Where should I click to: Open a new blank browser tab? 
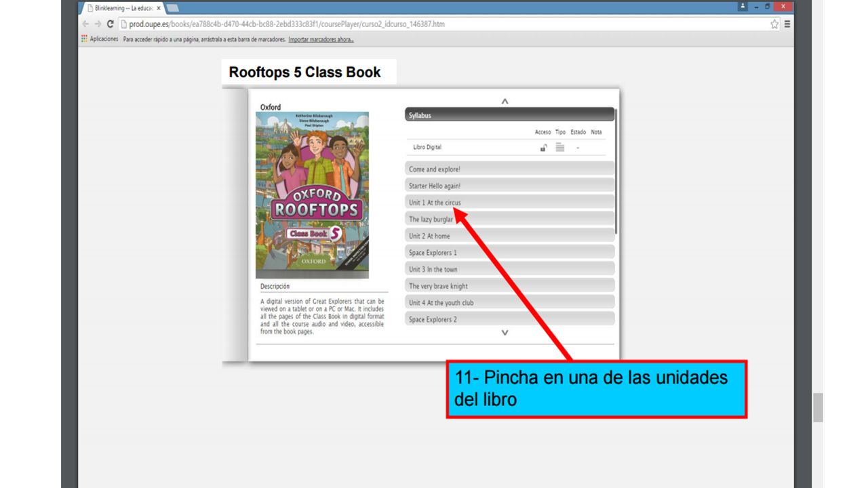173,7
